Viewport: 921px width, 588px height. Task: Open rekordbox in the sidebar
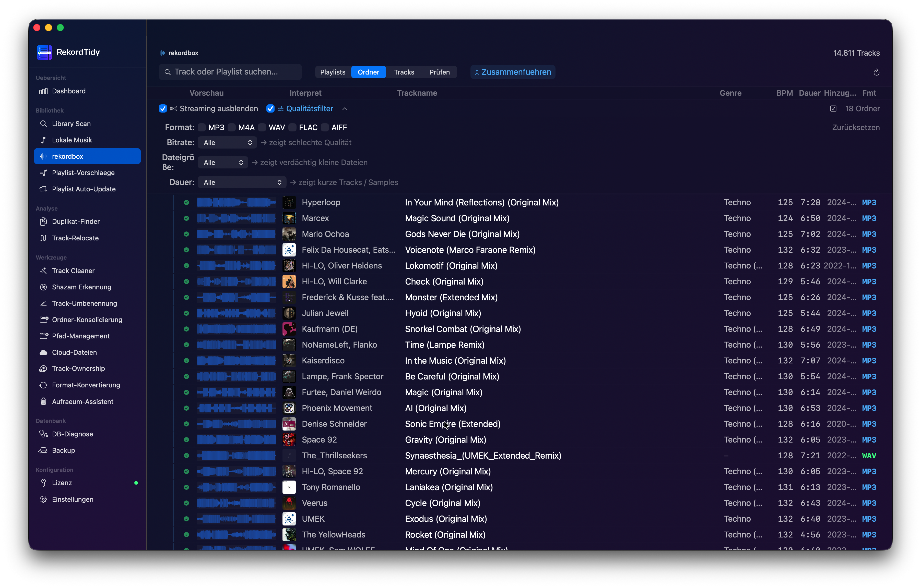coord(87,156)
